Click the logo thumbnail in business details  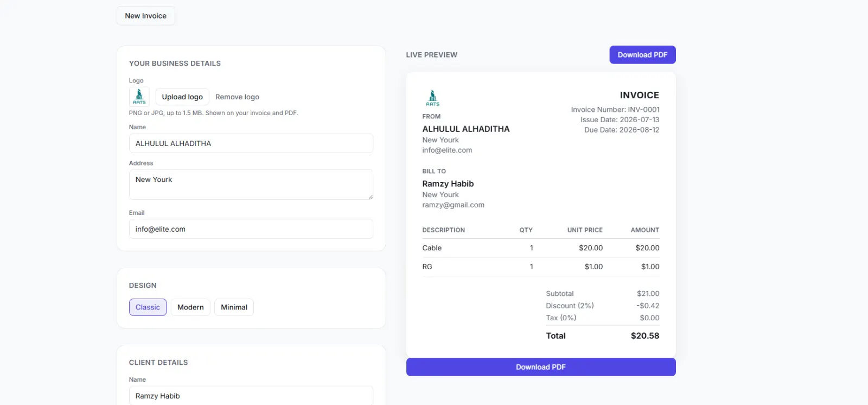tap(139, 97)
